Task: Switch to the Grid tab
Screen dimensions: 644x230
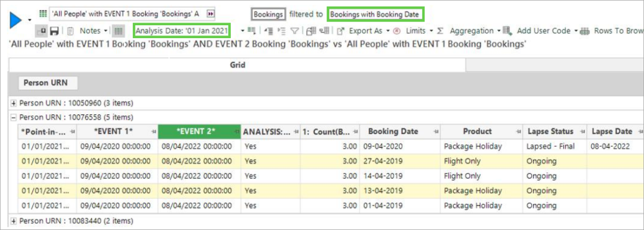Action: point(237,65)
